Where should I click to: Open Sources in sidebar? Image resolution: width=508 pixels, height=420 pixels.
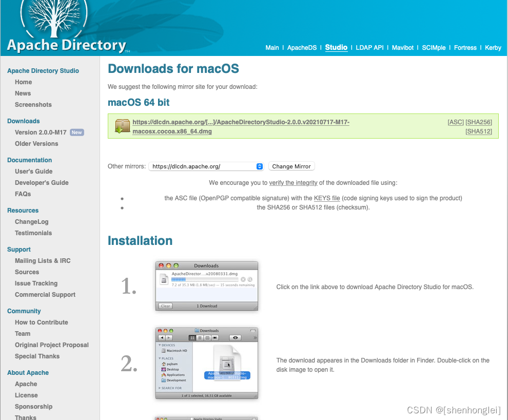pos(27,272)
